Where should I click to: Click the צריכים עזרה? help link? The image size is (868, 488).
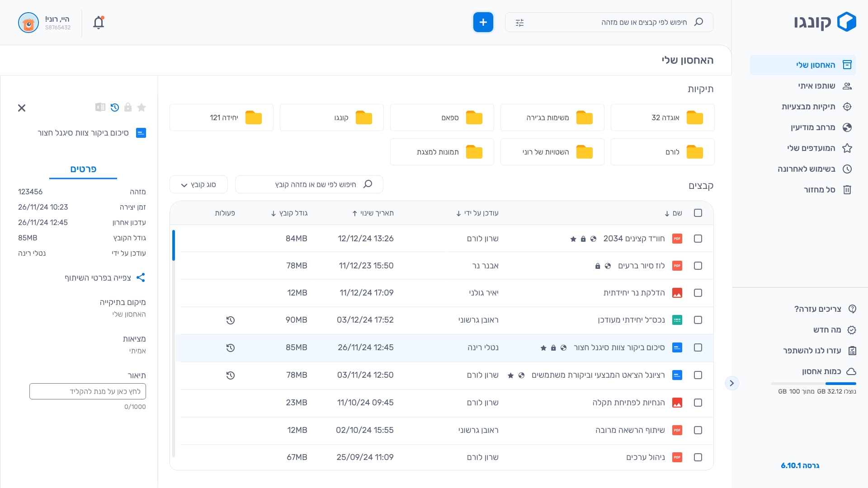click(817, 309)
